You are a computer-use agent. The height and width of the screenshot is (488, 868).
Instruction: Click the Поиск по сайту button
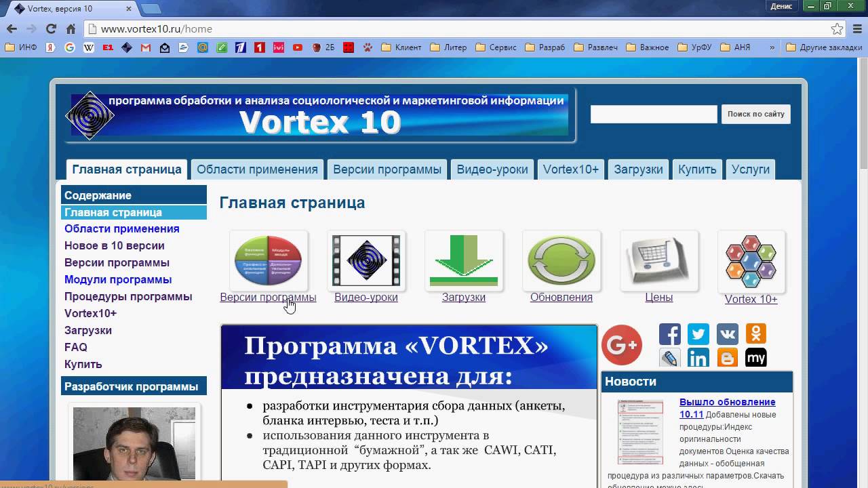coord(755,114)
